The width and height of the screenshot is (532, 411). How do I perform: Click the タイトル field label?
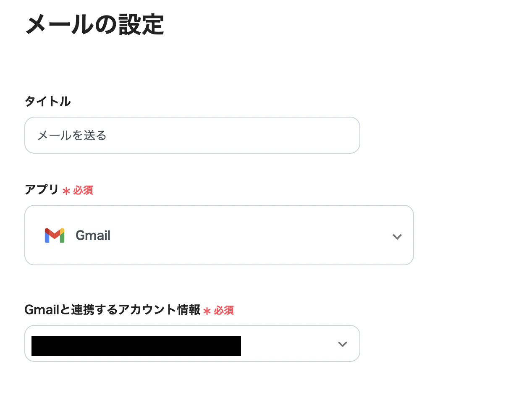pyautogui.click(x=47, y=101)
